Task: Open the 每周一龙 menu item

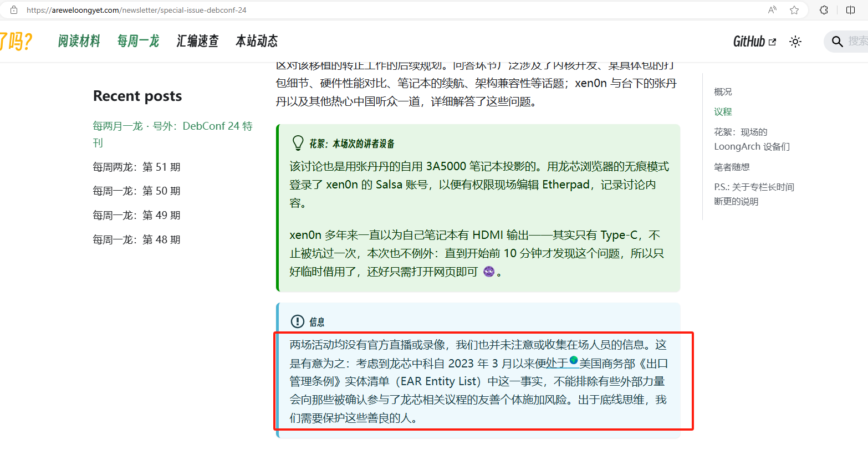Action: coord(138,41)
